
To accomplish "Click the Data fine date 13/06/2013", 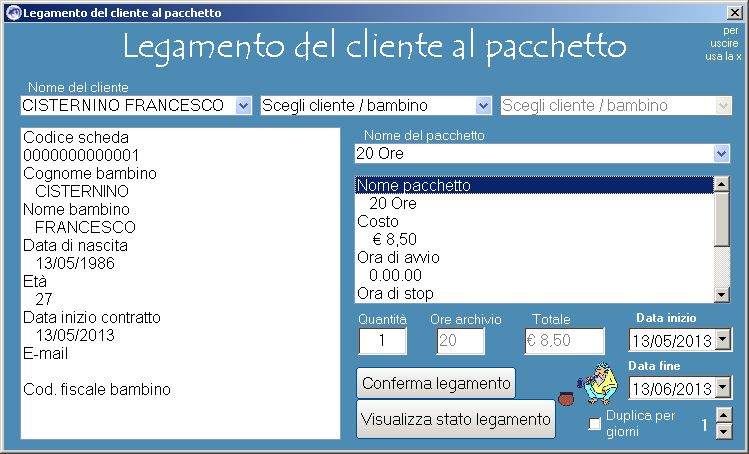I will tap(672, 389).
